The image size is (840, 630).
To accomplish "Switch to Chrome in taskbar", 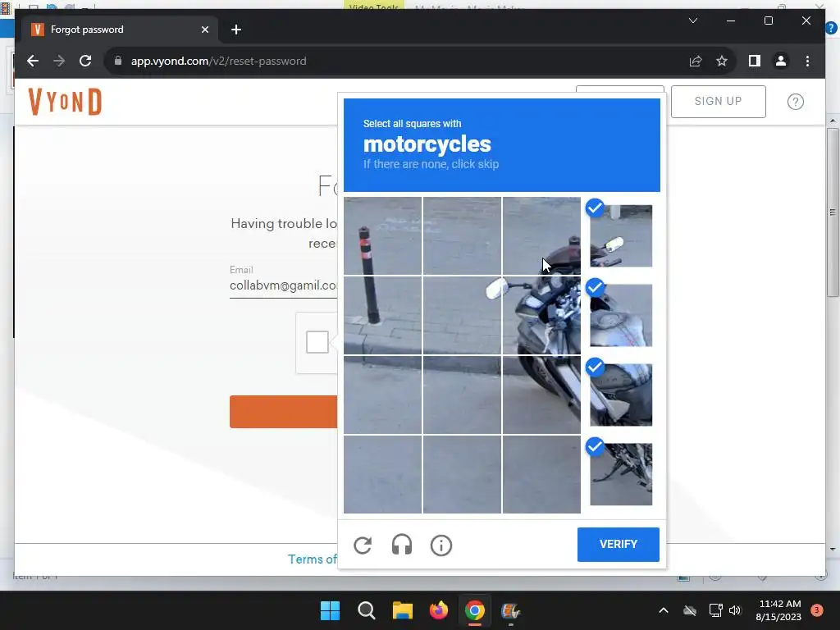I will pyautogui.click(x=475, y=610).
